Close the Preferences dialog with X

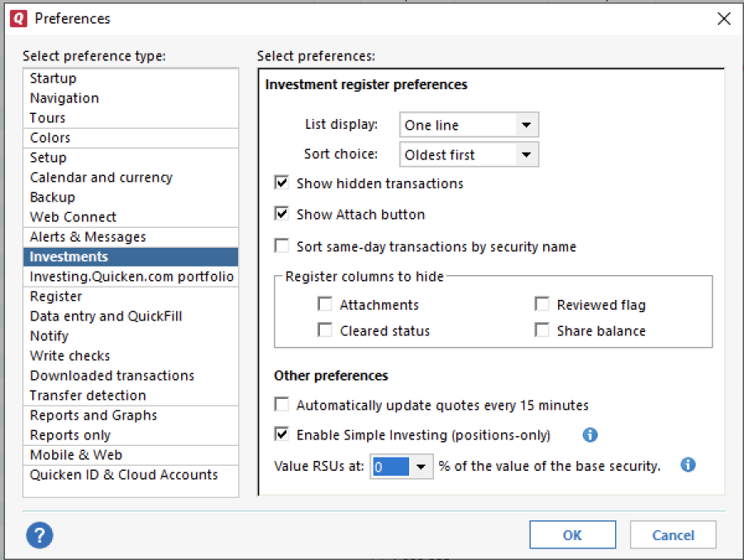point(723,18)
